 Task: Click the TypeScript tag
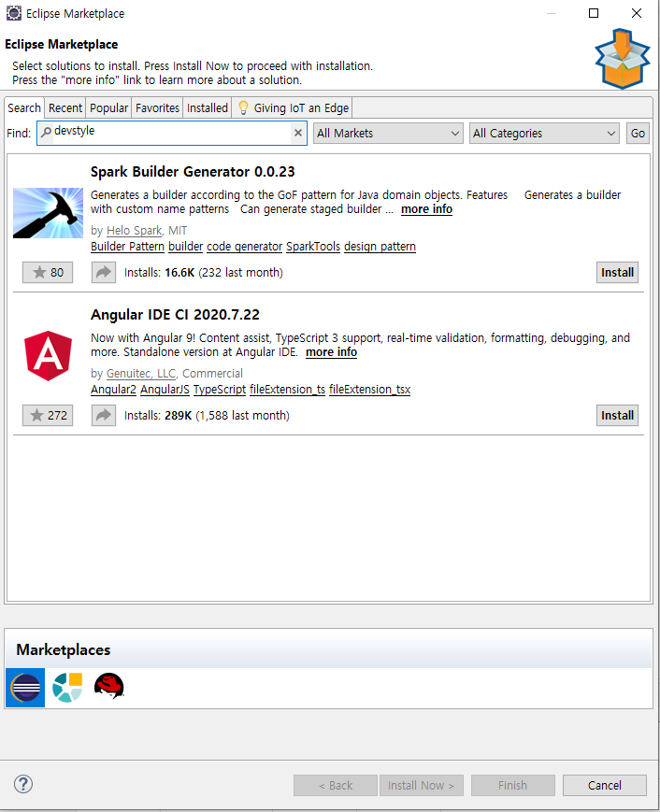point(220,390)
